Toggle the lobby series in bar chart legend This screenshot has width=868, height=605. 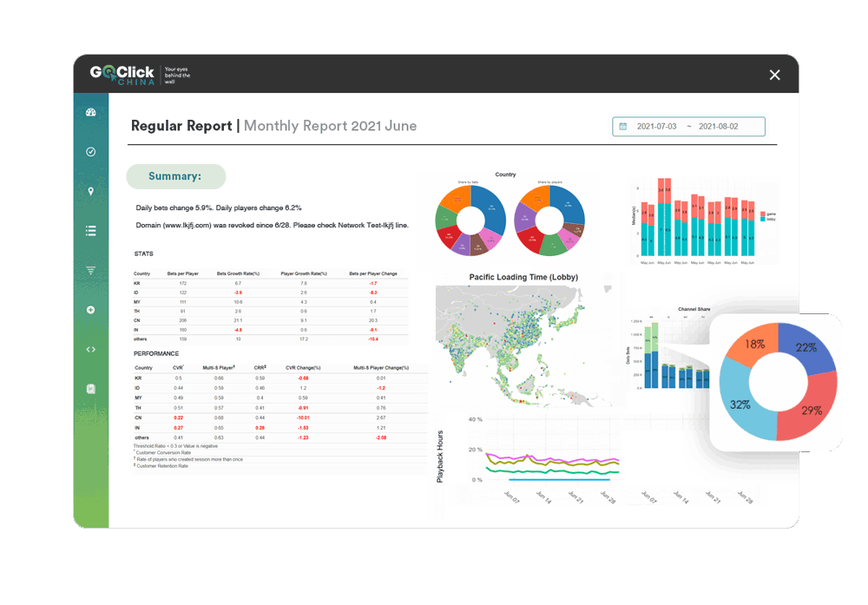tap(769, 219)
